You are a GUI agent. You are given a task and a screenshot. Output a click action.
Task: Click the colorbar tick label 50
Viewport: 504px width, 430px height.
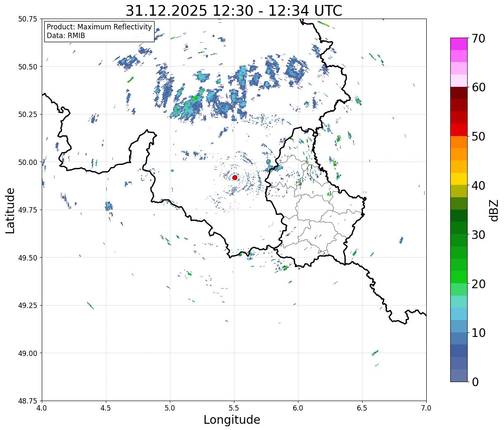pyautogui.click(x=478, y=136)
